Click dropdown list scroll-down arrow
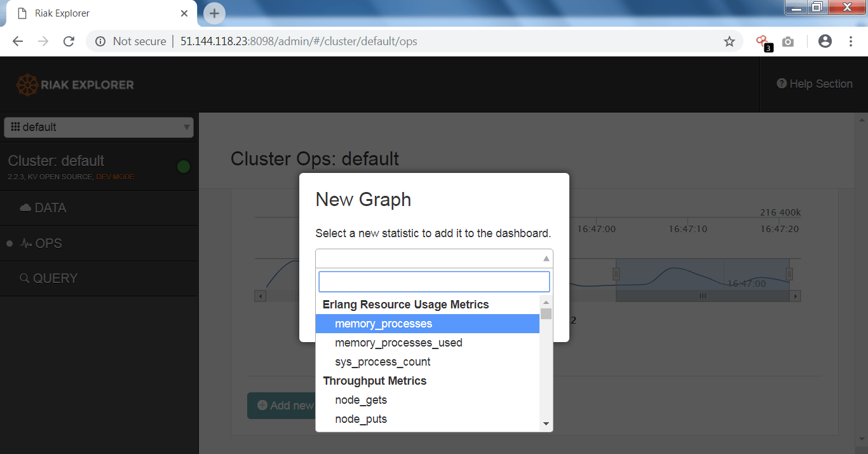This screenshot has height=454, width=868. pos(546,423)
